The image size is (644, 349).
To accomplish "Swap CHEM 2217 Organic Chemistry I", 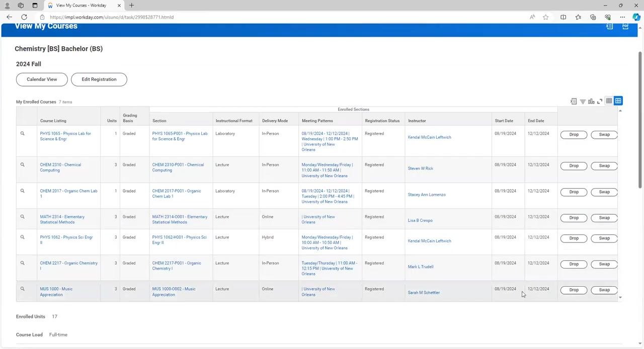I will pos(604,264).
